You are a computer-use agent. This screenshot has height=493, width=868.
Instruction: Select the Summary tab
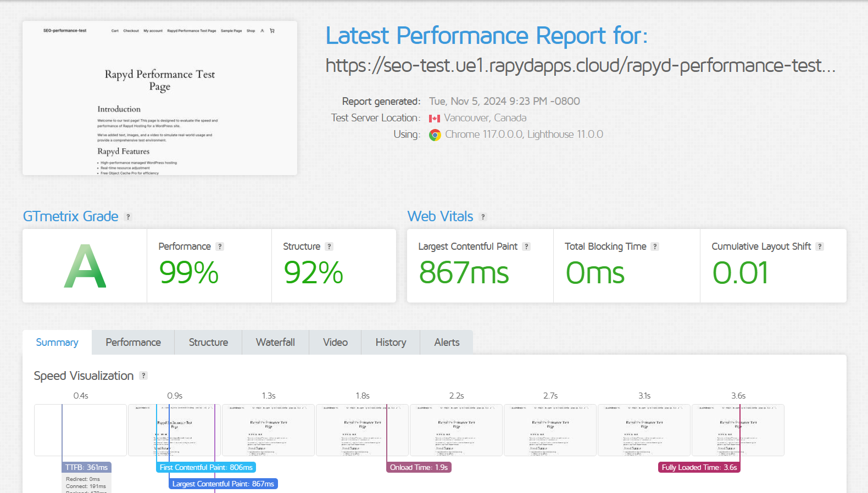[57, 342]
